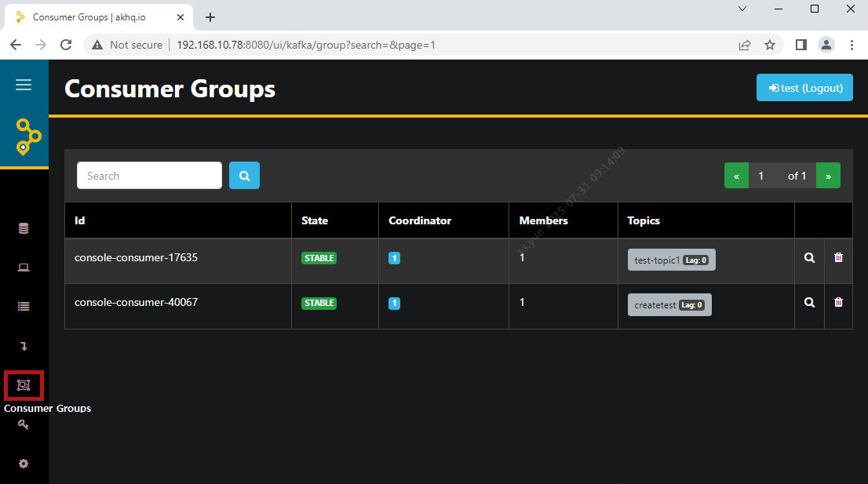Screen dimensions: 868x484
Task: View details of console-consumer-40067
Action: point(809,303)
